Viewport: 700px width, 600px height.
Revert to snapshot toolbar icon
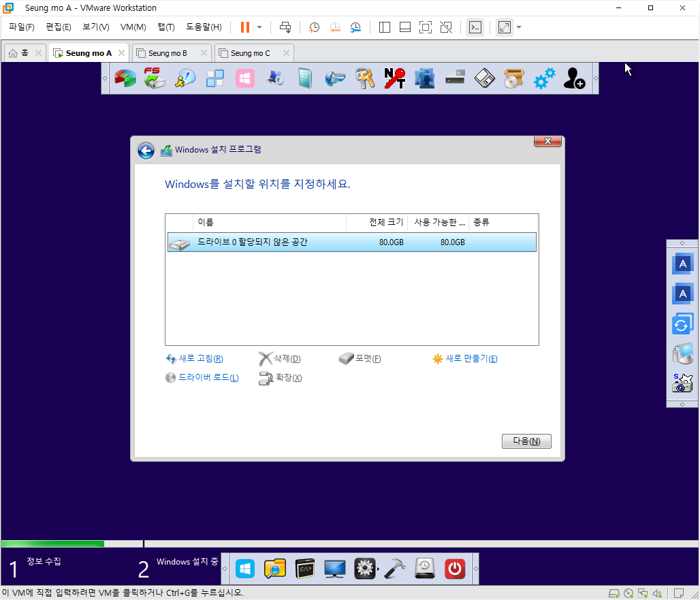point(335,27)
